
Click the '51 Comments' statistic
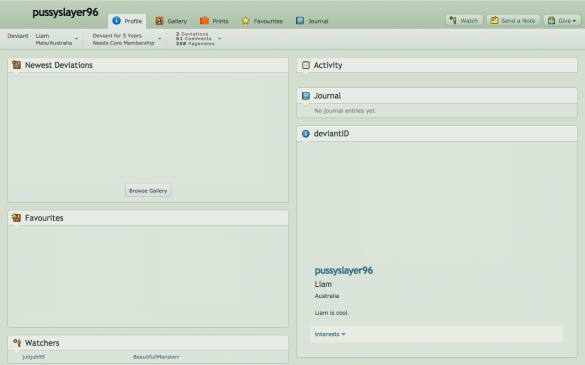pyautogui.click(x=194, y=39)
